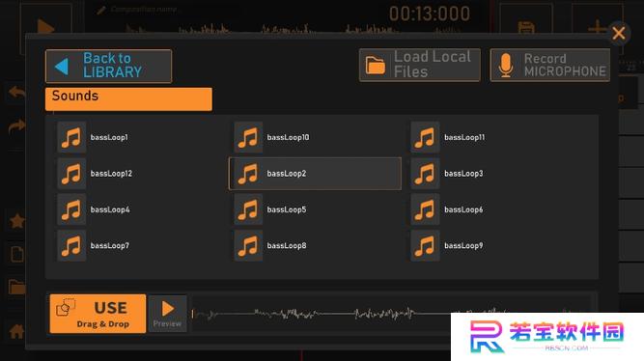The width and height of the screenshot is (644, 361).
Task: Open the favorites star in the sidebar
Action: [16, 221]
